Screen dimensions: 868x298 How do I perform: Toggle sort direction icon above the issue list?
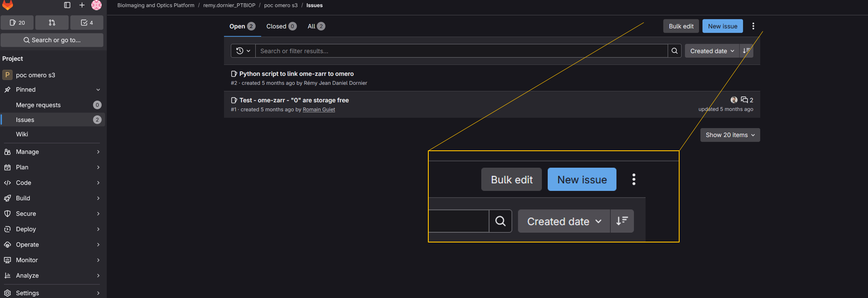746,51
